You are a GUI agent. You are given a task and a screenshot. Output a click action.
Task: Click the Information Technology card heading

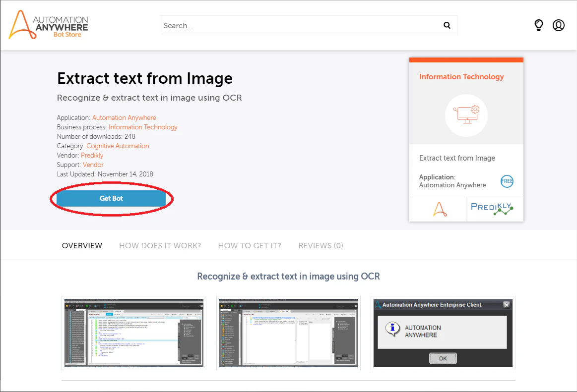coord(461,77)
